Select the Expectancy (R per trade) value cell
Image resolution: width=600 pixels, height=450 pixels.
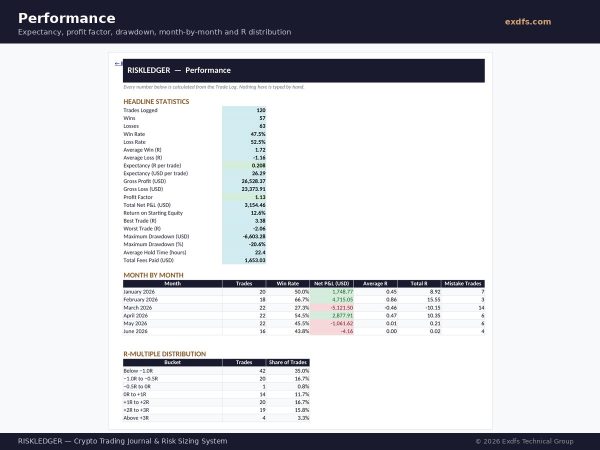tap(244, 166)
